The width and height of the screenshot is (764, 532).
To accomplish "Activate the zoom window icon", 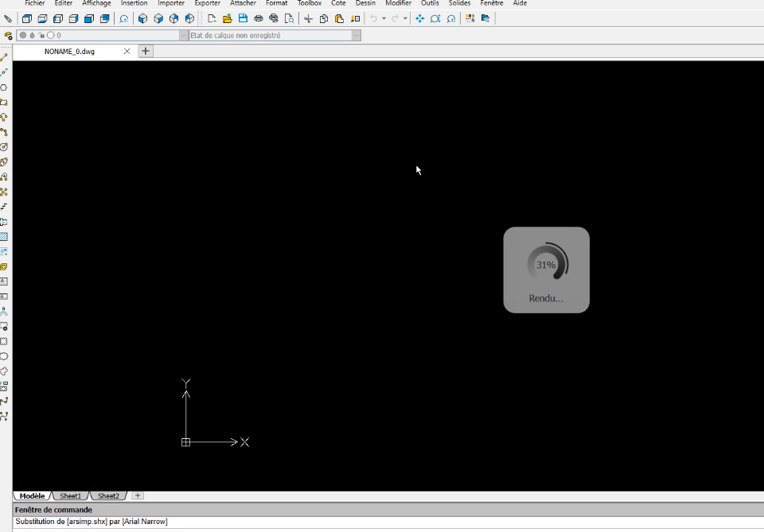I will click(x=435, y=19).
